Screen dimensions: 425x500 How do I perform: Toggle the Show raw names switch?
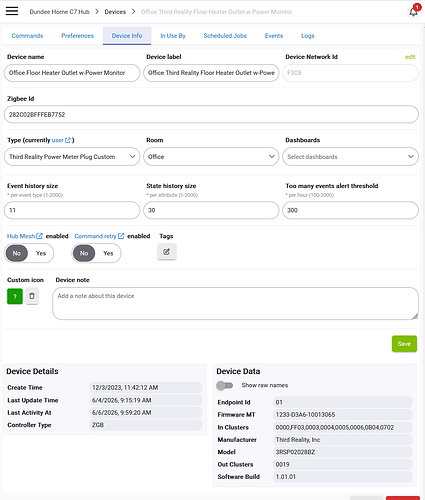pyautogui.click(x=225, y=386)
